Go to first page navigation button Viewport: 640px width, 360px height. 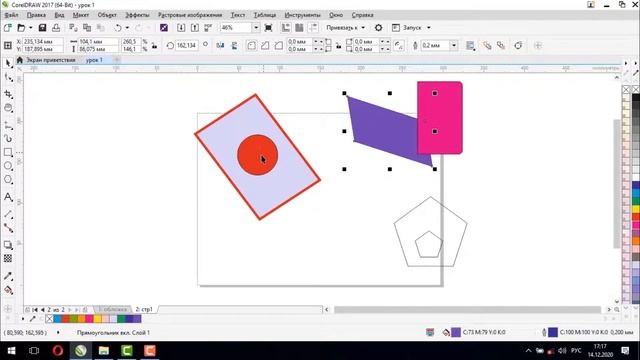click(x=35, y=310)
